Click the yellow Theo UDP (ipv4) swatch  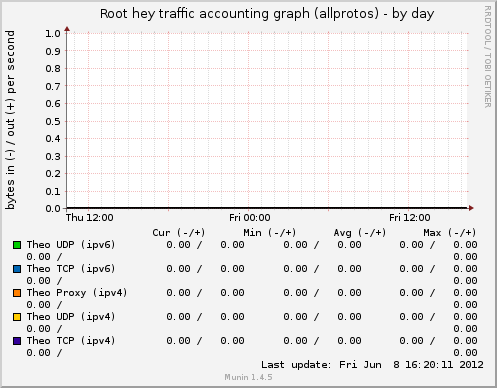(17, 317)
